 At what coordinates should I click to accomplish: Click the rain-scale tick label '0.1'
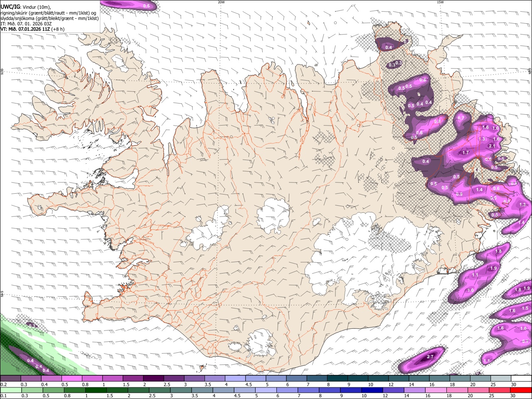3,396
